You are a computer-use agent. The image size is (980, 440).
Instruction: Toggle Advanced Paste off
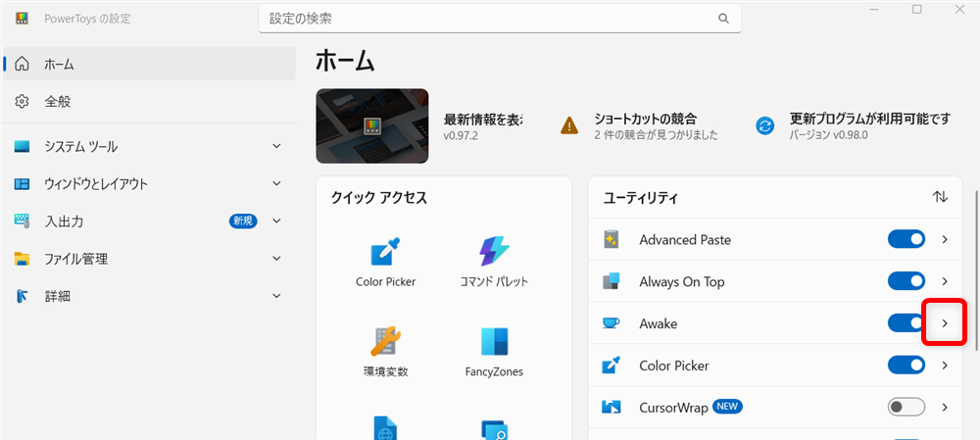906,239
